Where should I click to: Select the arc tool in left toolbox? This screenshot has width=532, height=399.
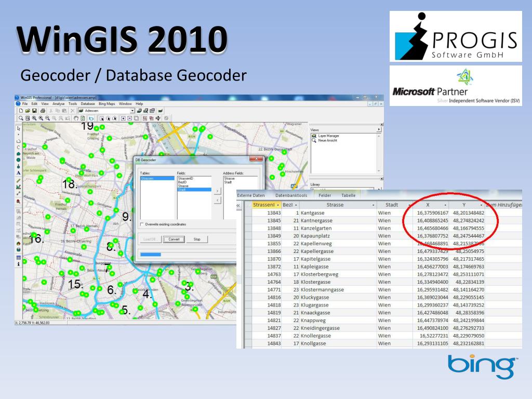pos(18,147)
